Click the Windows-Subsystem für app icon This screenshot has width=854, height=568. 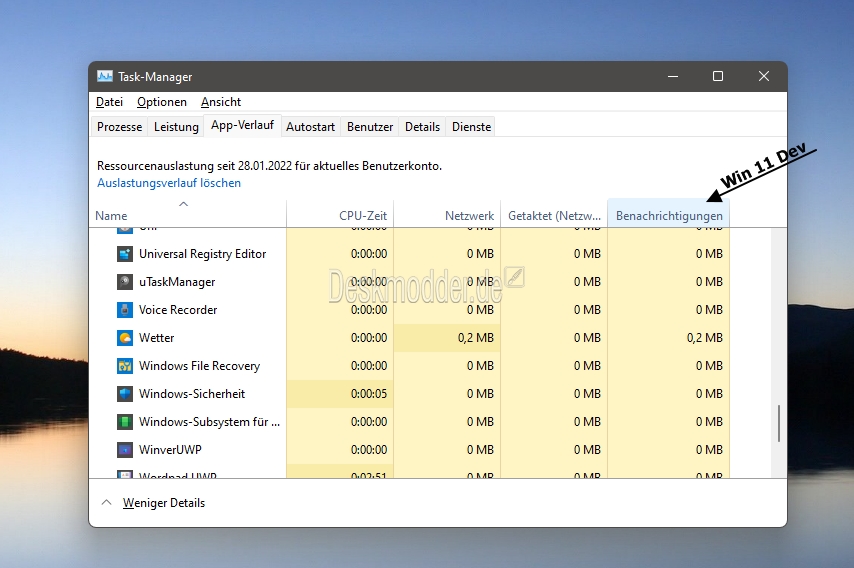(x=125, y=422)
